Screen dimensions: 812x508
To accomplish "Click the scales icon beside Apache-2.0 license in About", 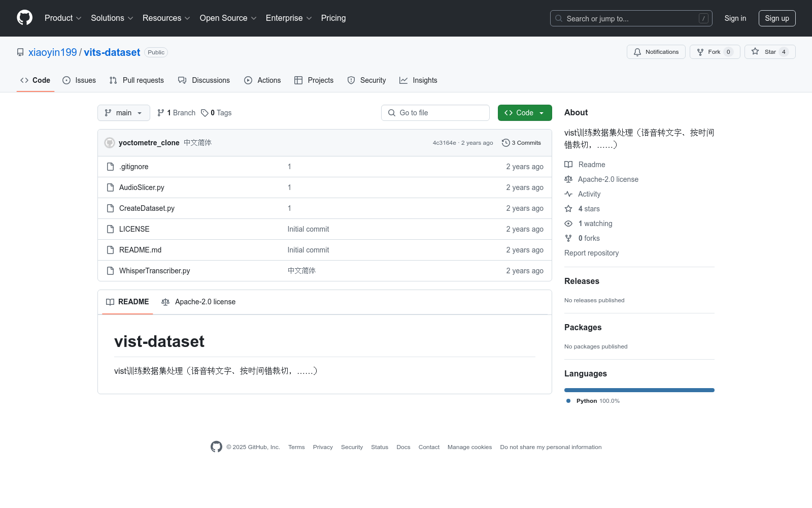I will pos(568,179).
